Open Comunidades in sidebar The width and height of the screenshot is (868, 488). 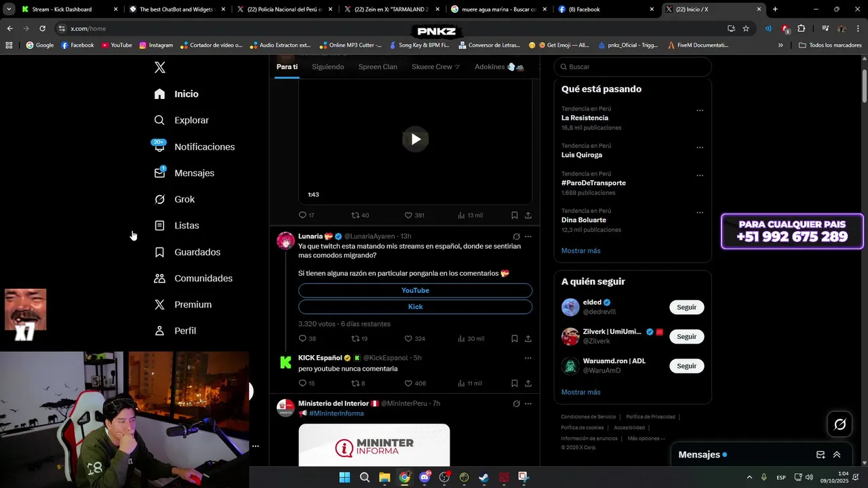pos(193,279)
